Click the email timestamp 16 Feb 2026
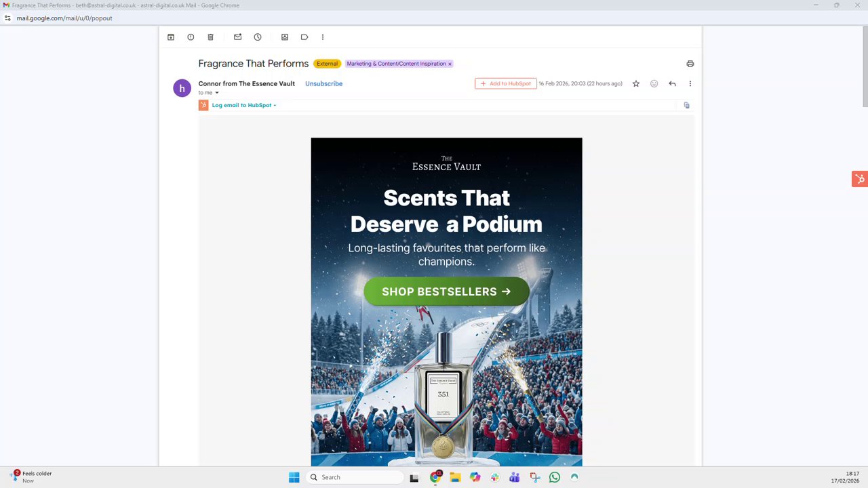Image resolution: width=868 pixels, height=488 pixels. click(580, 84)
